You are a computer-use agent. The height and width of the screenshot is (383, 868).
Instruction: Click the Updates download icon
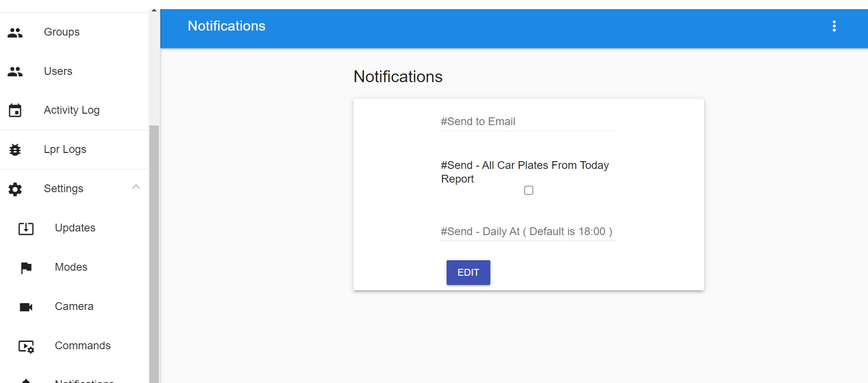coord(26,228)
